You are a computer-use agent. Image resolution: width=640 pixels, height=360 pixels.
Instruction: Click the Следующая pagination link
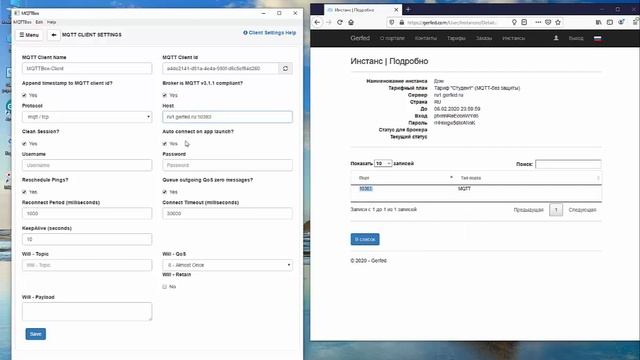coord(582,210)
